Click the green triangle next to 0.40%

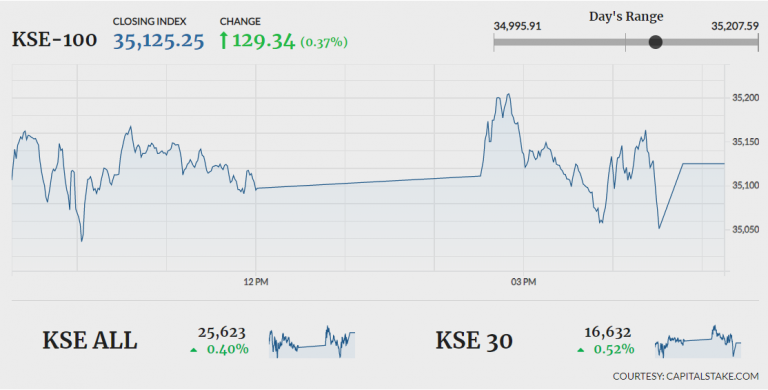pos(194,350)
